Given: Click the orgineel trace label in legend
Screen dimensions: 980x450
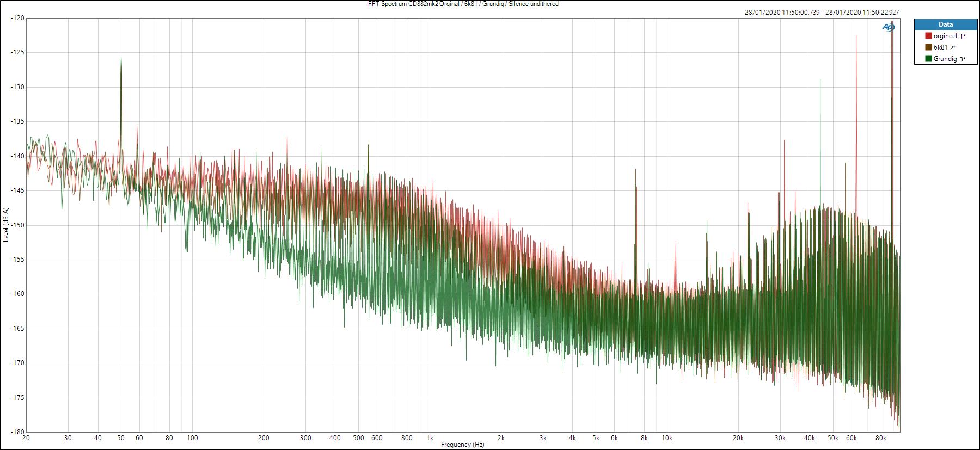Looking at the screenshot, I should [x=945, y=36].
